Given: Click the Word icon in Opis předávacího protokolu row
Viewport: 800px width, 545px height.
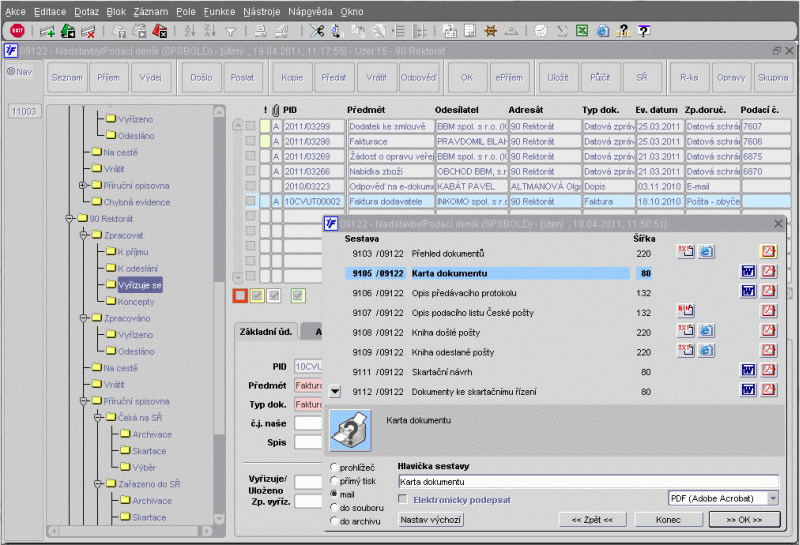Looking at the screenshot, I should [x=748, y=291].
